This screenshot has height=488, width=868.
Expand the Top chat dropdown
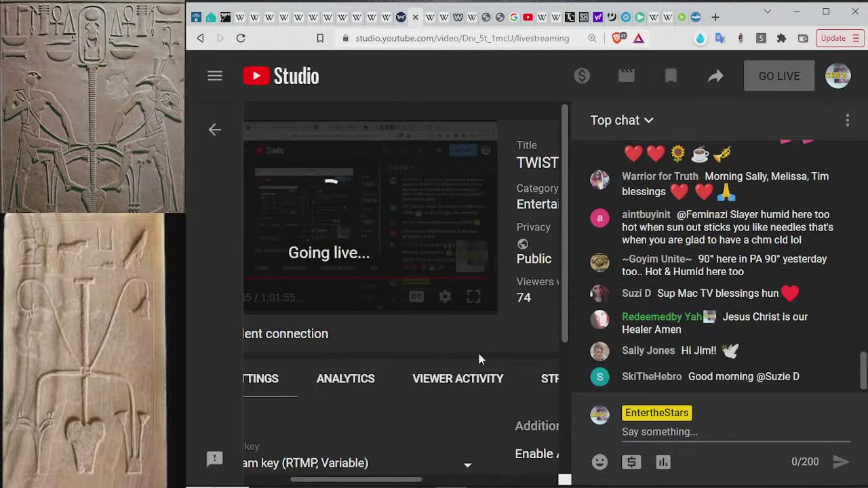(621, 121)
